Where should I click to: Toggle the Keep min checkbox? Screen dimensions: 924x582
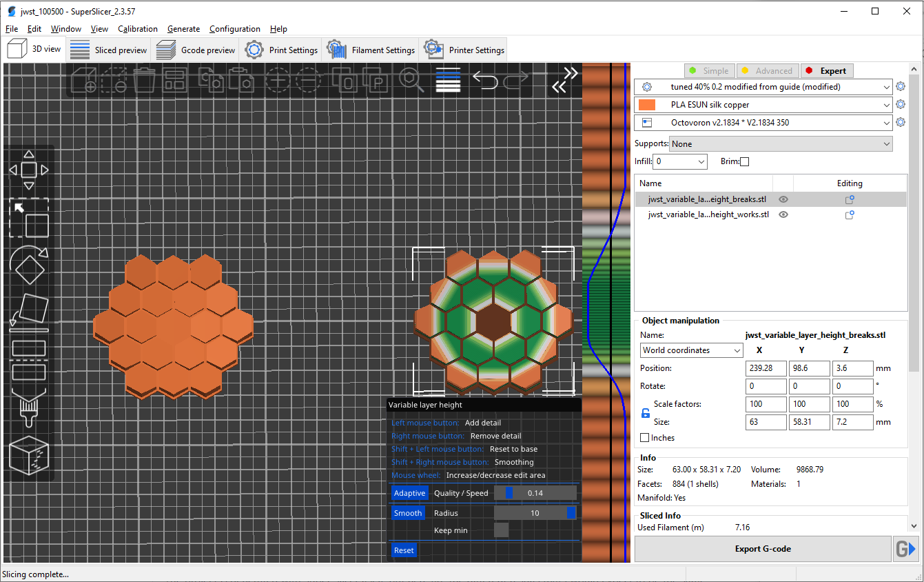click(x=502, y=530)
